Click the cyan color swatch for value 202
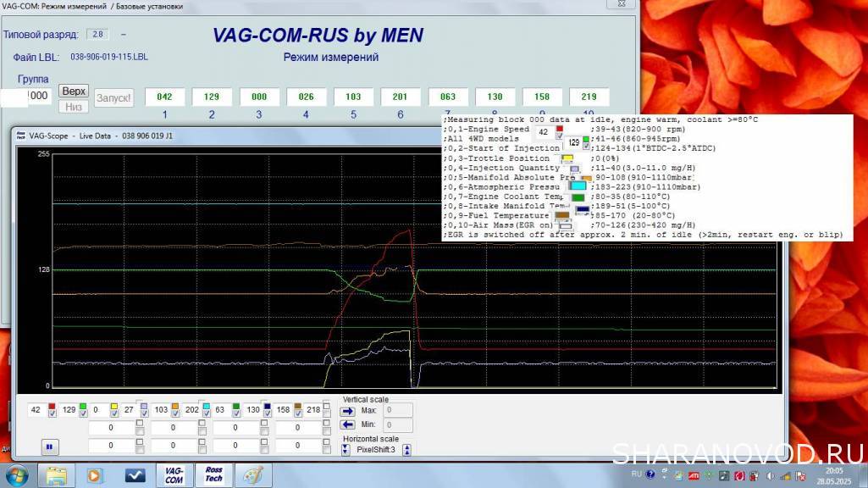868x488 pixels. [206, 406]
